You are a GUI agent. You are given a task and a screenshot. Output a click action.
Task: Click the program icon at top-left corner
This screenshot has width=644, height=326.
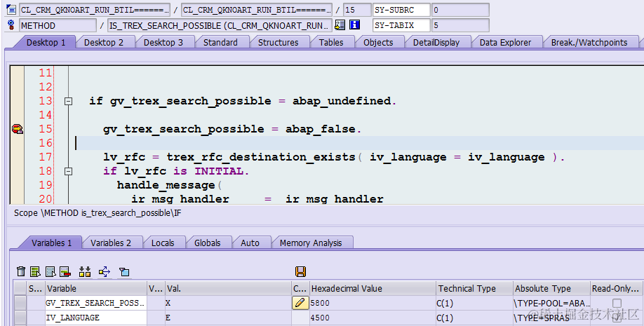point(11,9)
